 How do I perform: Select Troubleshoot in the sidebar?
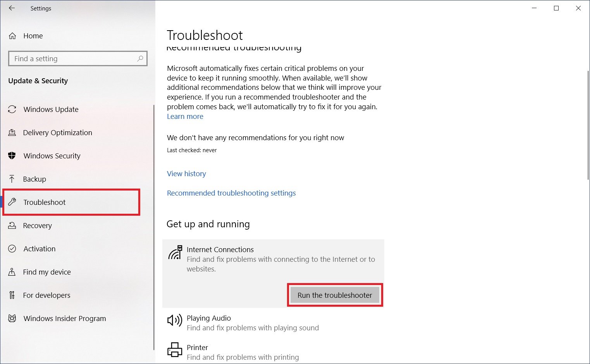45,202
